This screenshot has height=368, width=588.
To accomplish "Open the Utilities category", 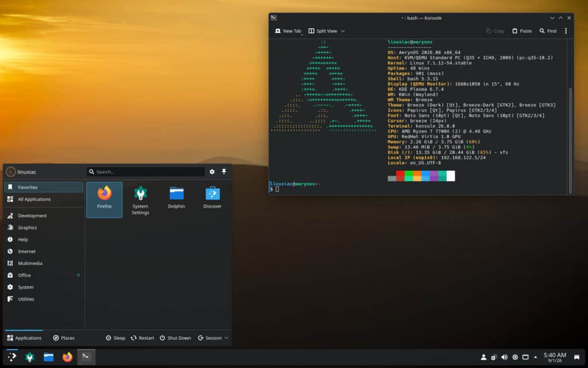I will pyautogui.click(x=44, y=299).
